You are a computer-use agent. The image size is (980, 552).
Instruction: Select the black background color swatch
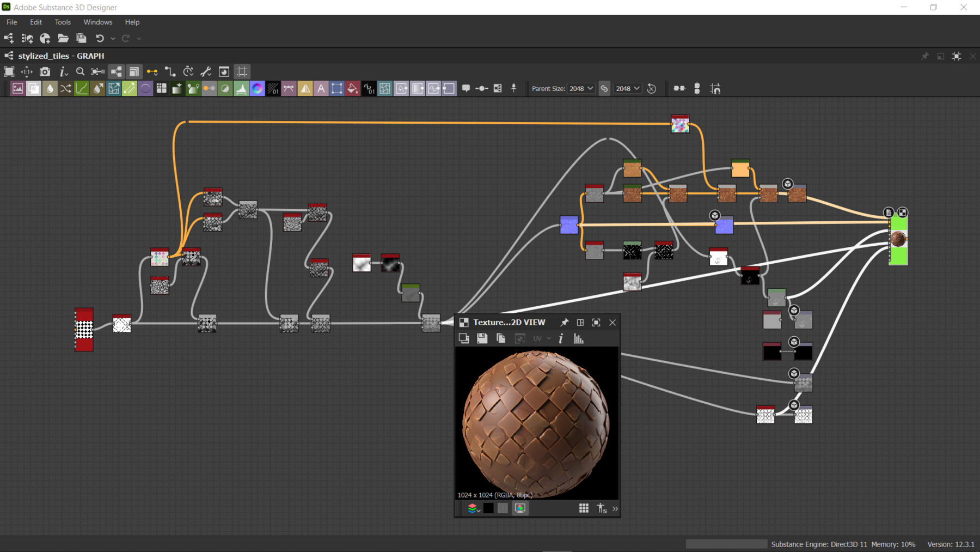488,508
